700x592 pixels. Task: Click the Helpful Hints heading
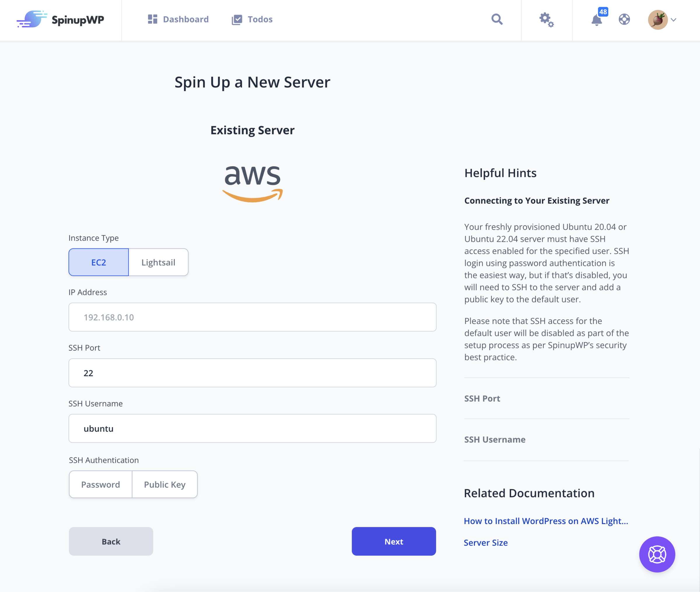[x=500, y=173]
